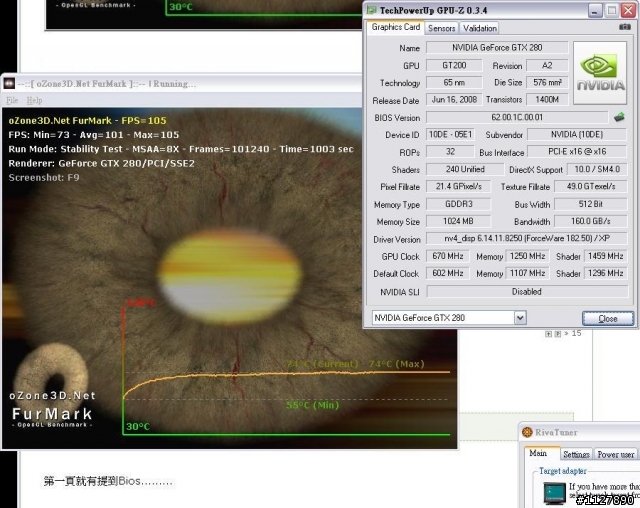The image size is (640, 508).
Task: Switch to RivaTuner Settings tab
Action: tap(576, 454)
